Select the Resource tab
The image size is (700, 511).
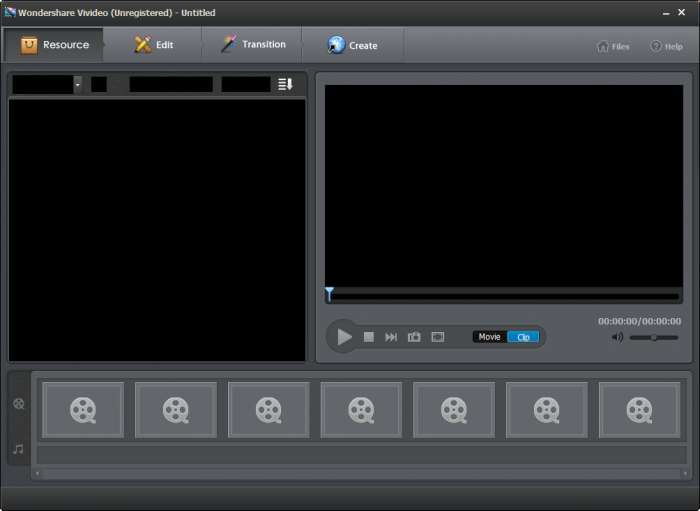55,45
